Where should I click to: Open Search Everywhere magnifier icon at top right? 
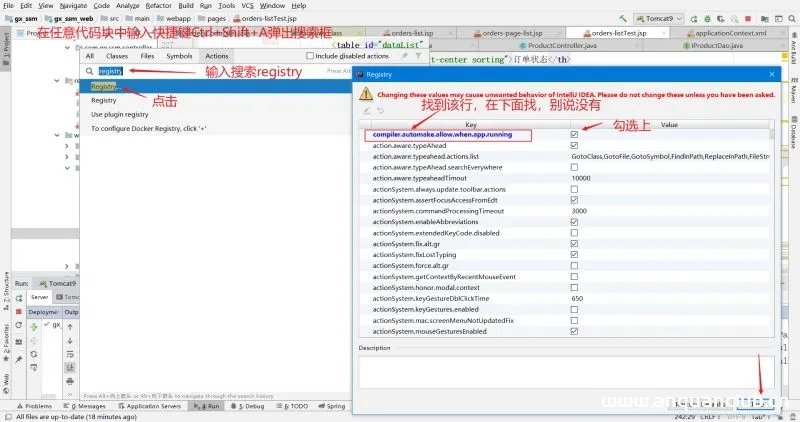coord(792,18)
